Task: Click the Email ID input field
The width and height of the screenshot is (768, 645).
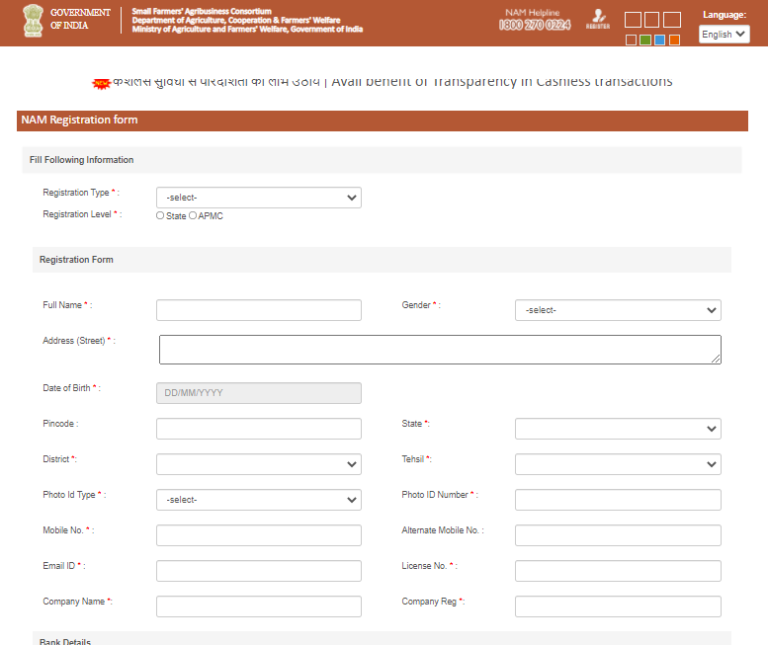Action: [x=259, y=571]
